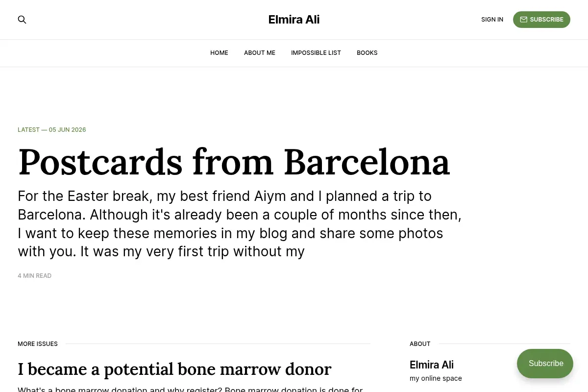Click the envelope icon in Subscribe button

click(523, 20)
